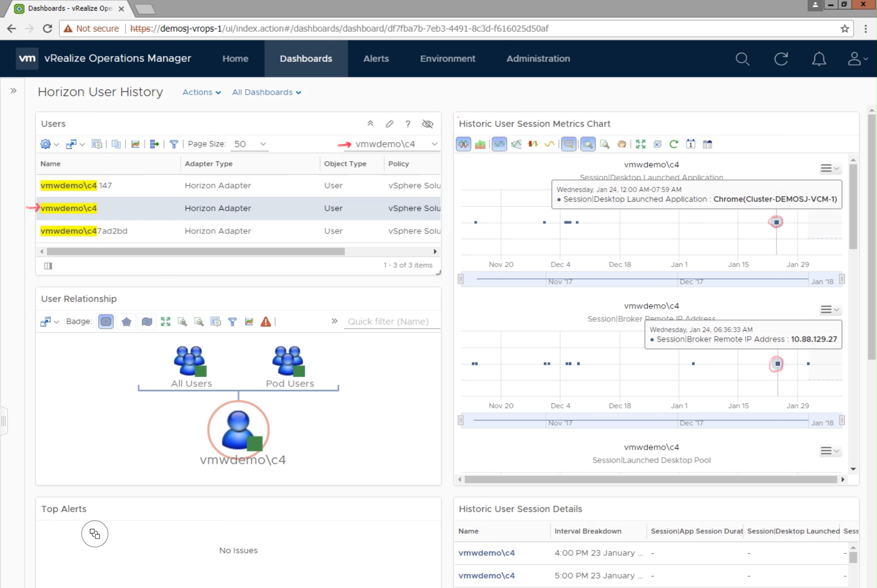Select the Health badge button
This screenshot has width=877, height=588.
click(106, 321)
